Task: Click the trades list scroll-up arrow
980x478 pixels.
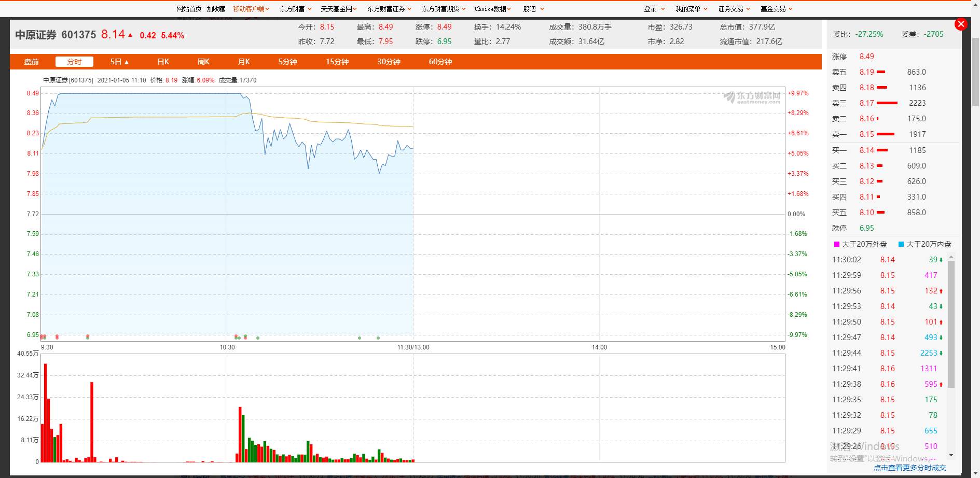Action: click(951, 257)
